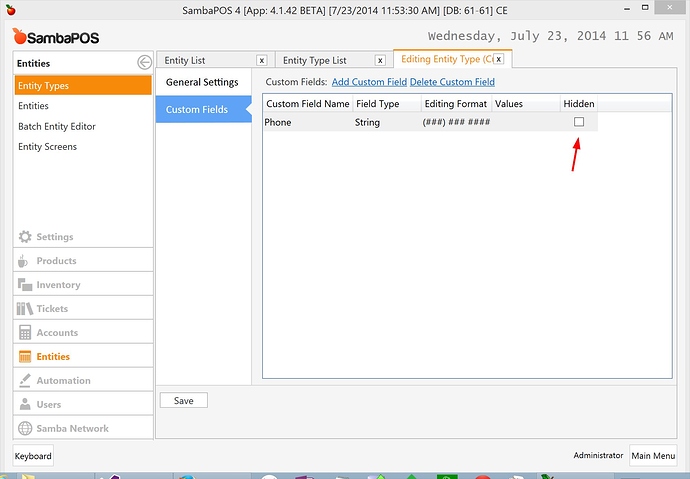The image size is (690, 479).
Task: Click Automation label in navigation
Action: [63, 380]
